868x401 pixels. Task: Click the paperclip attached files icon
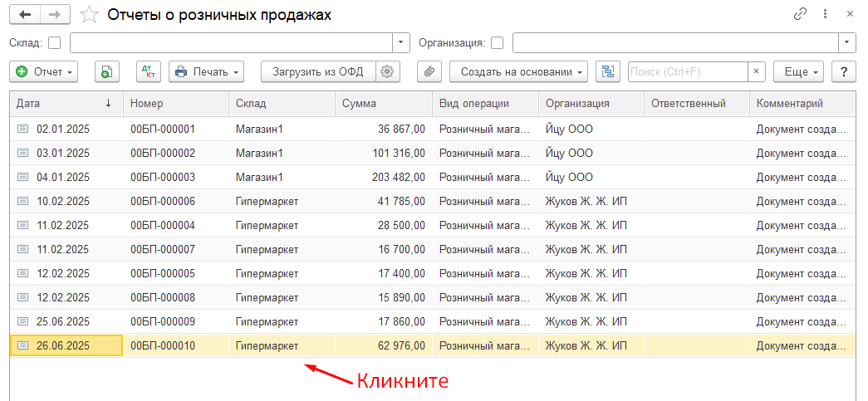pos(429,72)
